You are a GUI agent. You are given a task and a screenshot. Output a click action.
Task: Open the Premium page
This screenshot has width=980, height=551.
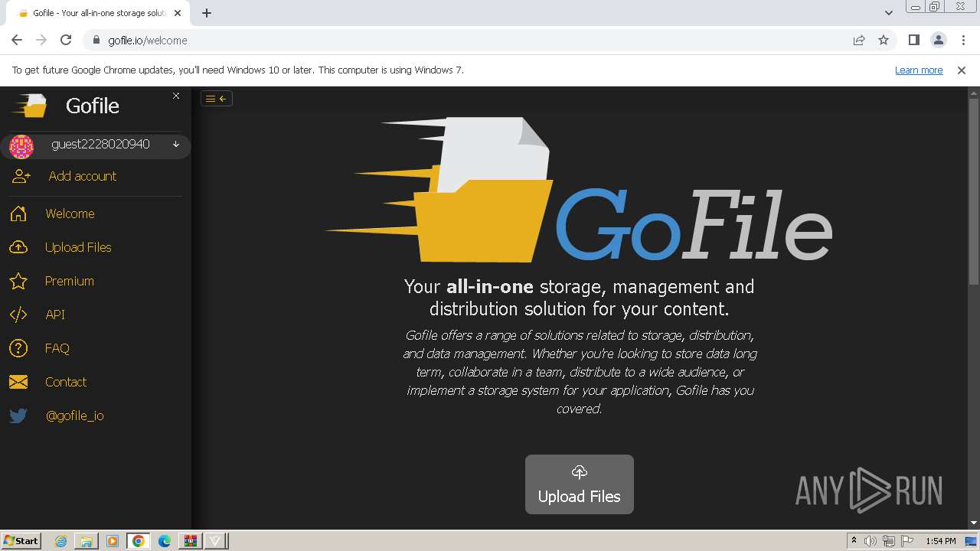70,281
